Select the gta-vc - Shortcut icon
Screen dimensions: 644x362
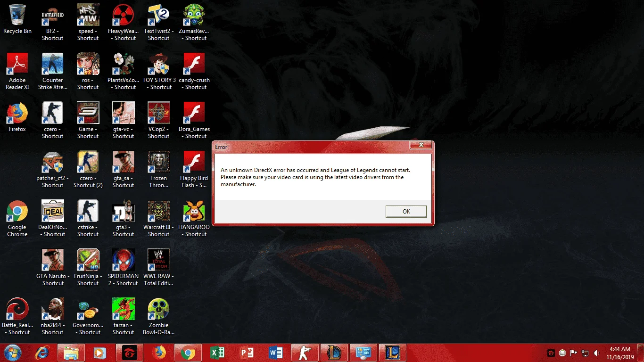(x=123, y=121)
